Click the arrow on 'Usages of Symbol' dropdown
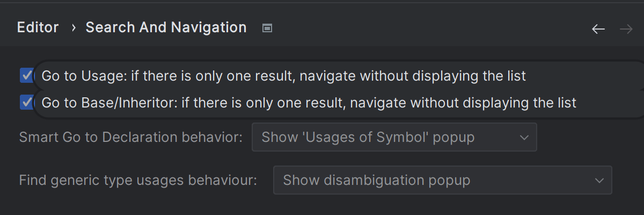Screen dimensions: 644x215 (x=524, y=138)
